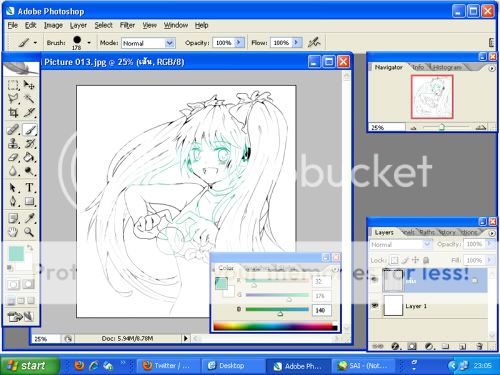Select the Rectangular Marquee tool
The height and width of the screenshot is (375, 500).
click(x=13, y=85)
